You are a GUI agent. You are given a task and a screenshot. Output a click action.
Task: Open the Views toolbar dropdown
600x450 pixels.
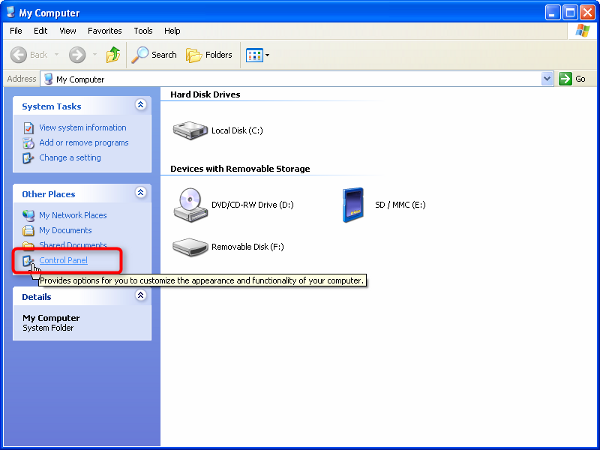pos(258,55)
